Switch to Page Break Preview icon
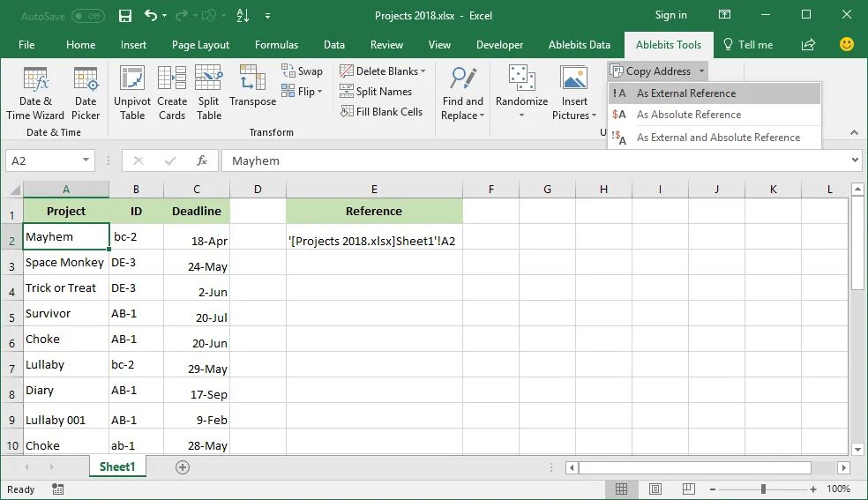Image resolution: width=868 pixels, height=500 pixels. (x=689, y=489)
